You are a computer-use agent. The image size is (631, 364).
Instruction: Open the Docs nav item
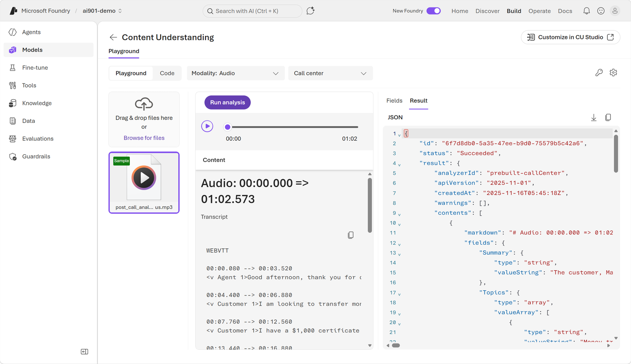565,11
